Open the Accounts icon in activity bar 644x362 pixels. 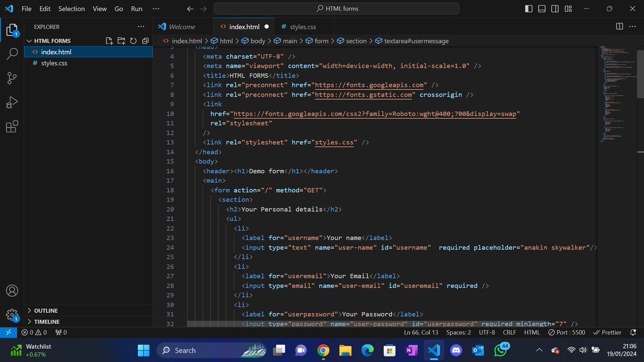click(x=12, y=290)
